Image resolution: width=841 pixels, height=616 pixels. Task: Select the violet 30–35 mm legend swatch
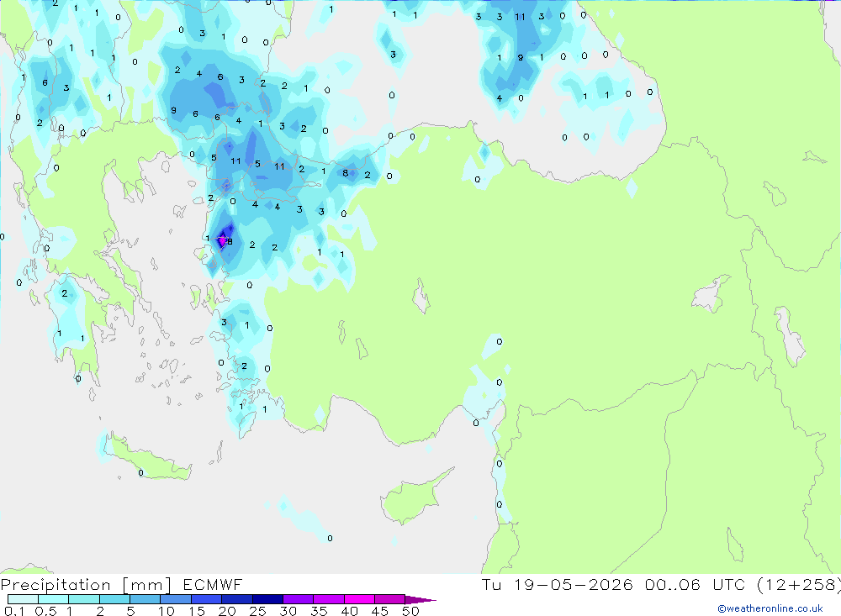click(x=299, y=599)
